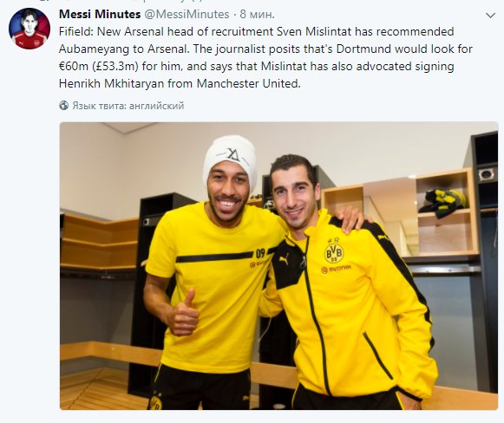The width and height of the screenshot is (504, 423).
Task: Click the Evonik sponsor logo on the jacket
Action: point(337,269)
